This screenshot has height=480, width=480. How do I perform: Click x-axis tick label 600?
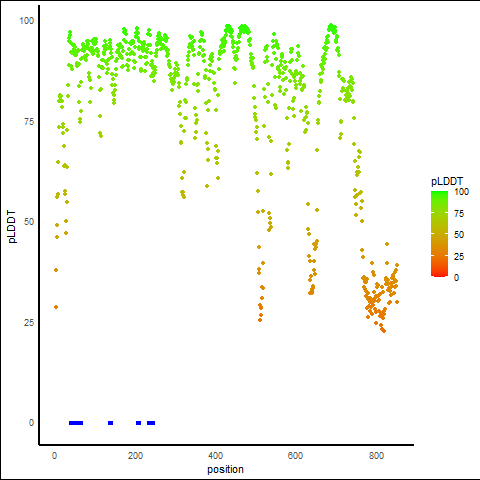(295, 456)
